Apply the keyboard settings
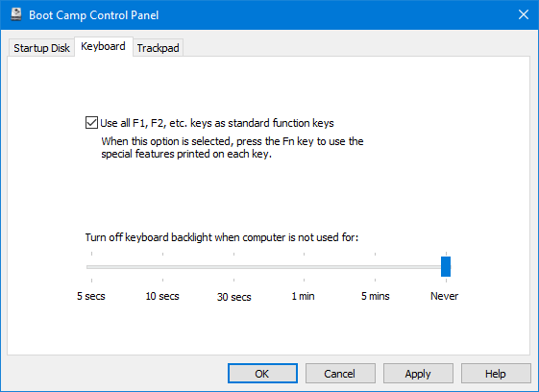The image size is (539, 392). (x=418, y=374)
